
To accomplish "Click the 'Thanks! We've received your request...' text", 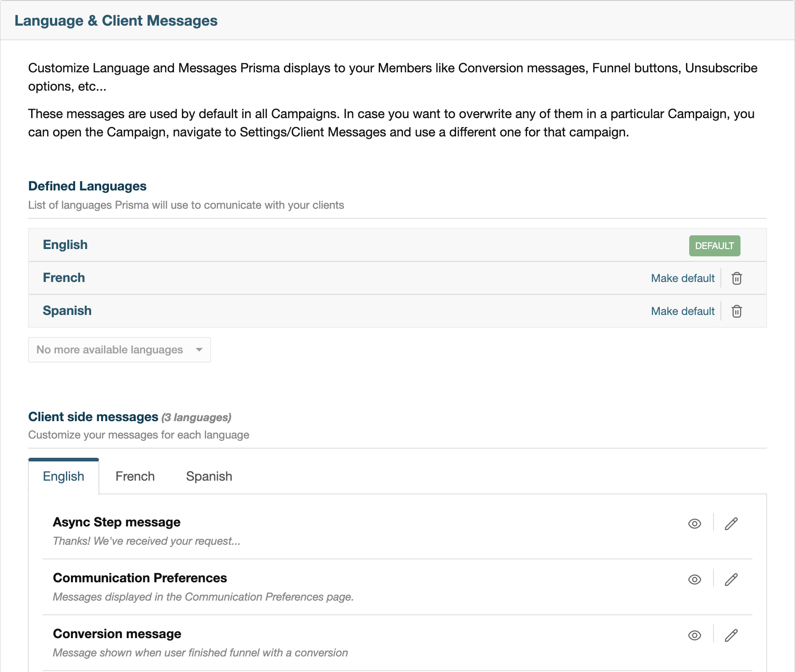I will [x=147, y=541].
